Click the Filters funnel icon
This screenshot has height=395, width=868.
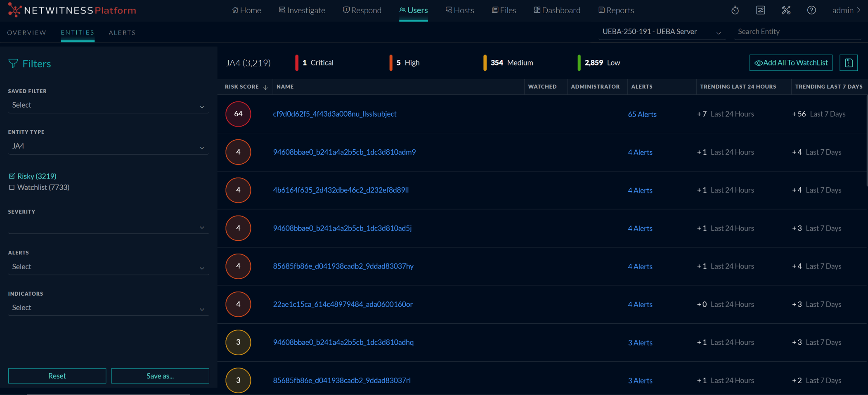coord(13,63)
